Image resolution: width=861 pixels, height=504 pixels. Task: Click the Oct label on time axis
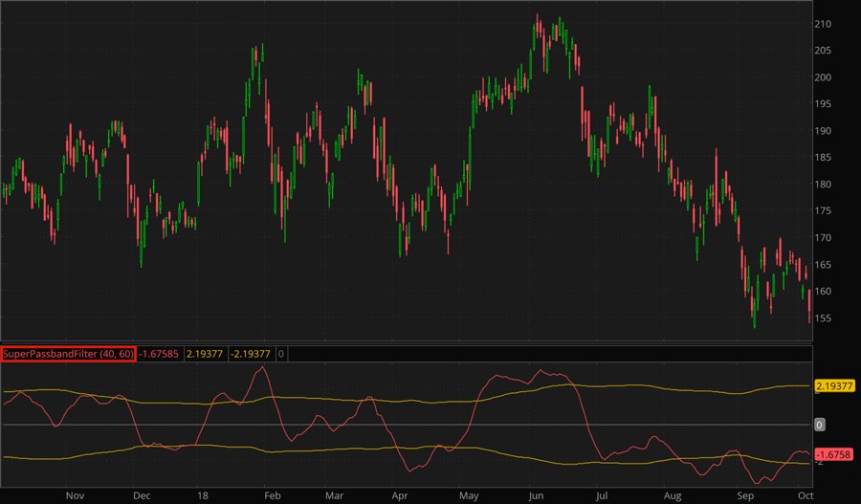(806, 496)
